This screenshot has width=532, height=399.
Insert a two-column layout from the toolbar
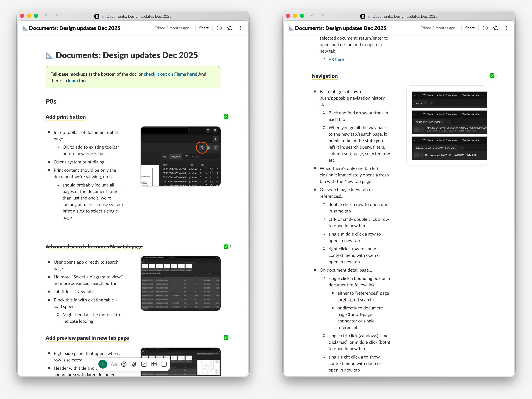pos(164,364)
